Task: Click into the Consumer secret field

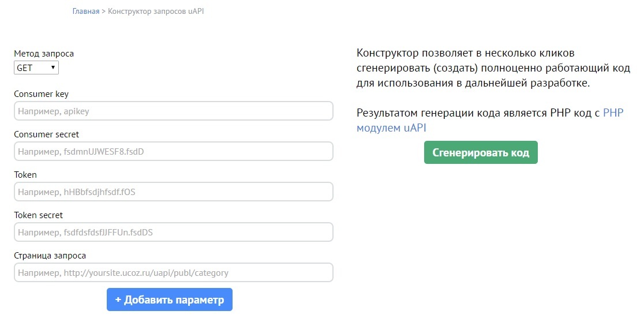Action: [173, 151]
